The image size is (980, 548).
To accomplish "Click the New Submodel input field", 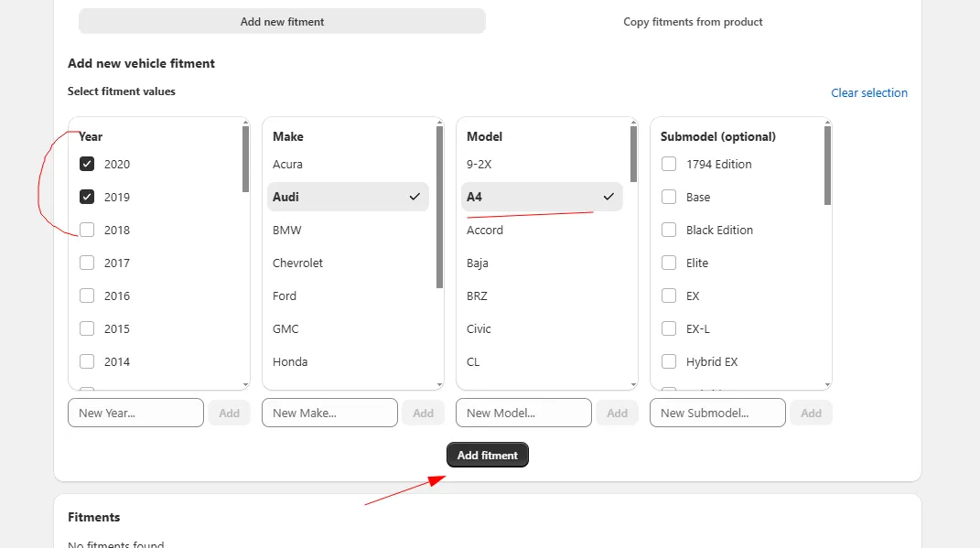I will [x=717, y=414].
